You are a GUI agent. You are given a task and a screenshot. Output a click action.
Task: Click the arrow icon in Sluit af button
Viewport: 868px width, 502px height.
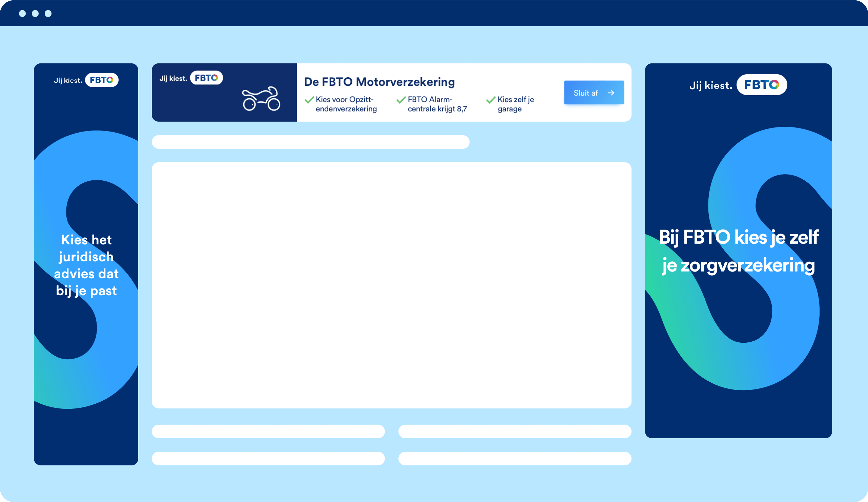tap(611, 93)
